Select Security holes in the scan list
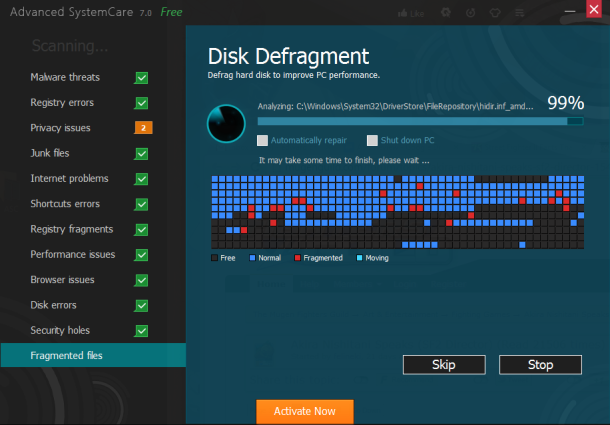Image resolution: width=610 pixels, height=425 pixels. (x=60, y=330)
